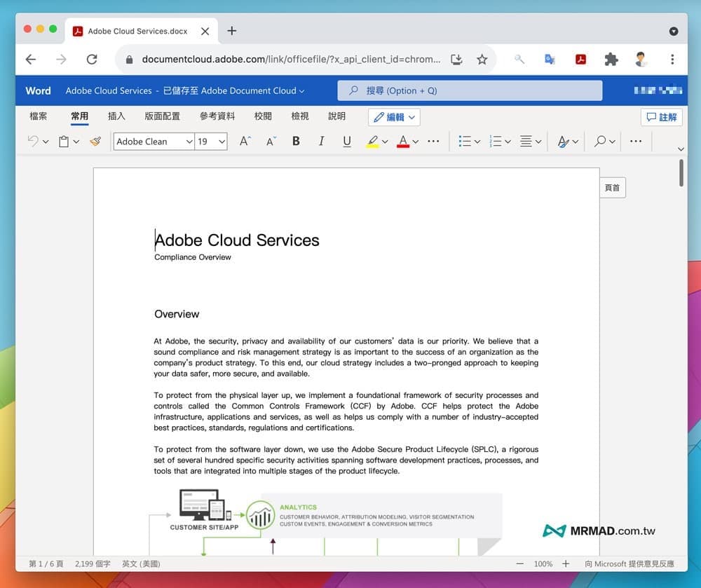The height and width of the screenshot is (588, 701).
Task: Click the vertical document scrollbar
Action: tap(681, 173)
